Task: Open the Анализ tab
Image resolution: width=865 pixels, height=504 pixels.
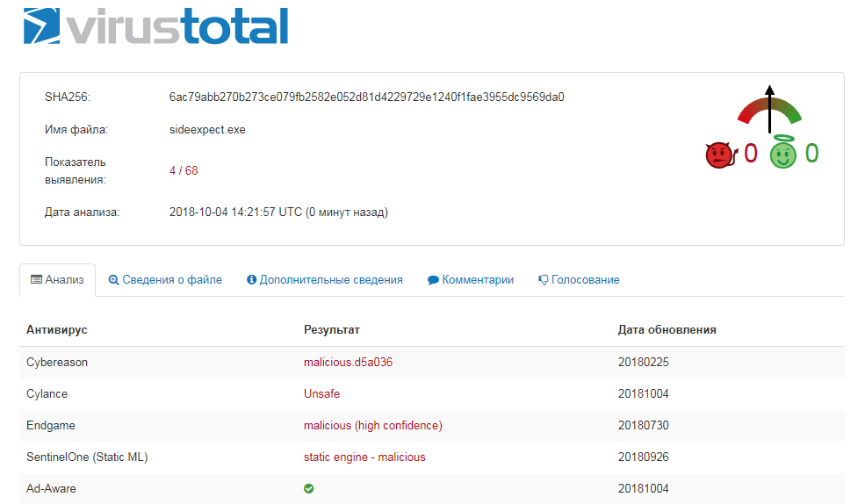Action: [x=57, y=279]
